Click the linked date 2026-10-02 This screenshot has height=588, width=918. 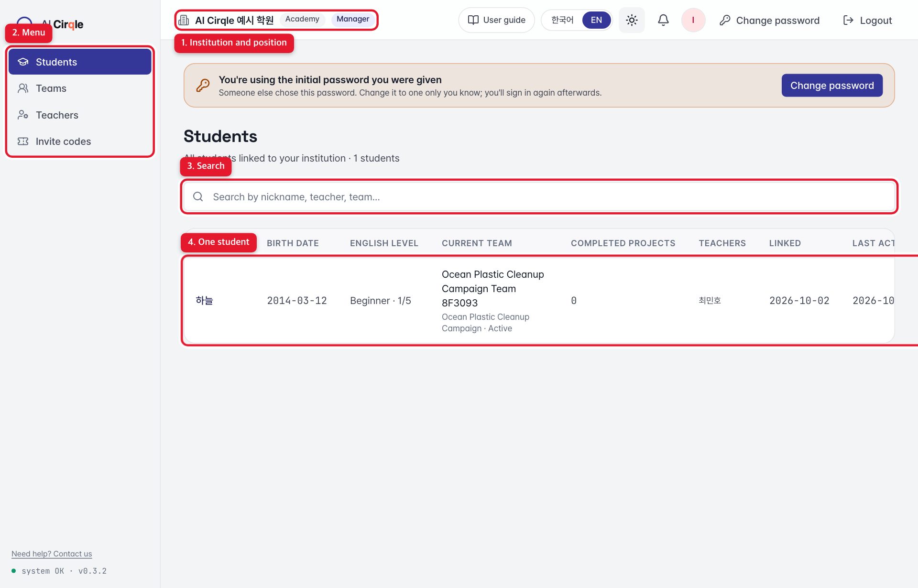click(x=799, y=301)
